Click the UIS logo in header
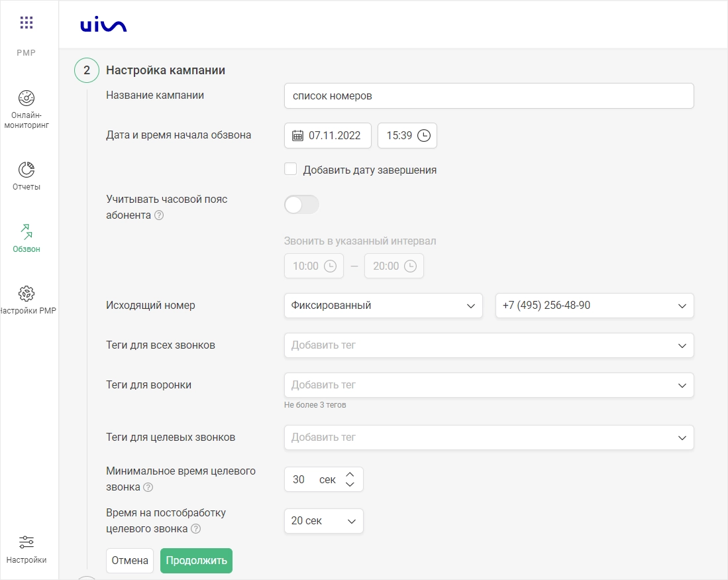 pos(103,26)
